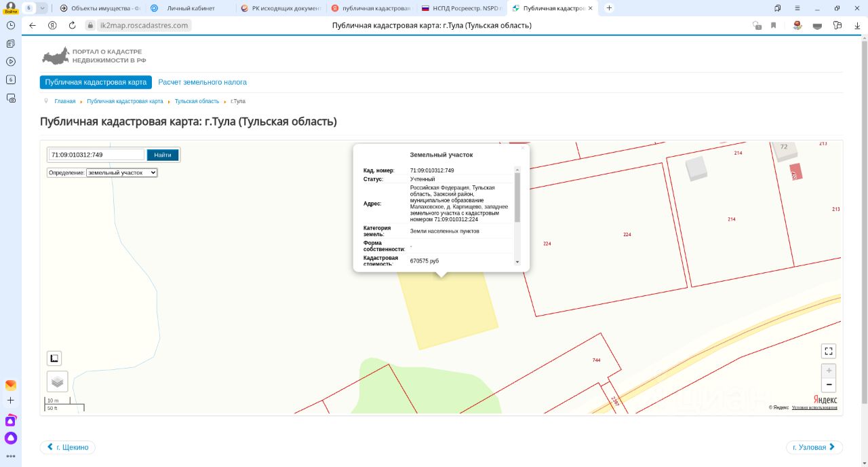The image size is (868, 467).
Task: Zoom in the map with plus button
Action: pyautogui.click(x=828, y=371)
